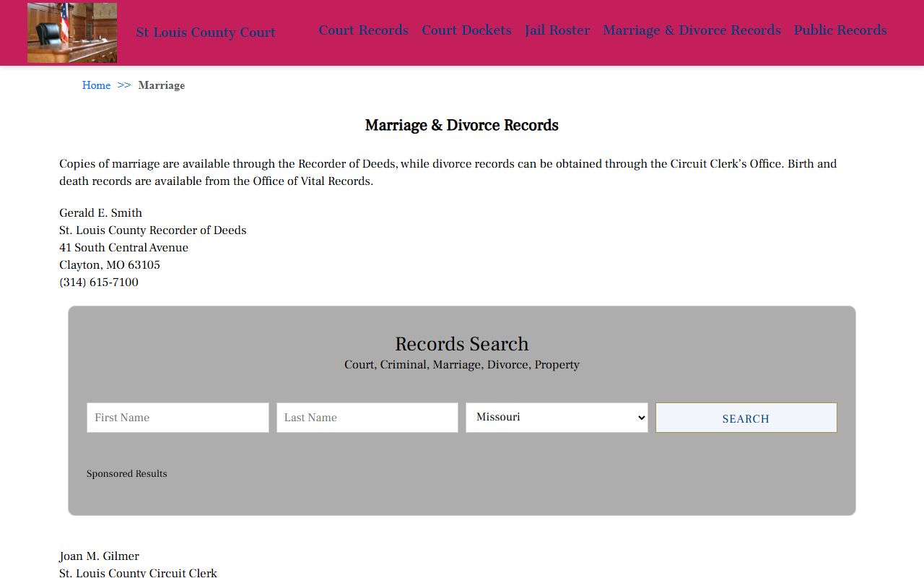This screenshot has width=924, height=578.
Task: Open the Court Records menu
Action: coord(364,30)
